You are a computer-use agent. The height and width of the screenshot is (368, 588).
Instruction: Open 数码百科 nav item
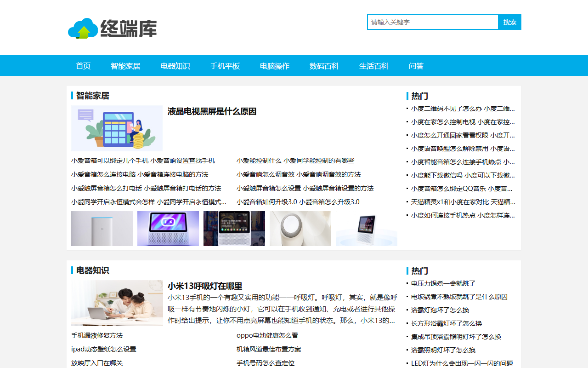click(324, 66)
